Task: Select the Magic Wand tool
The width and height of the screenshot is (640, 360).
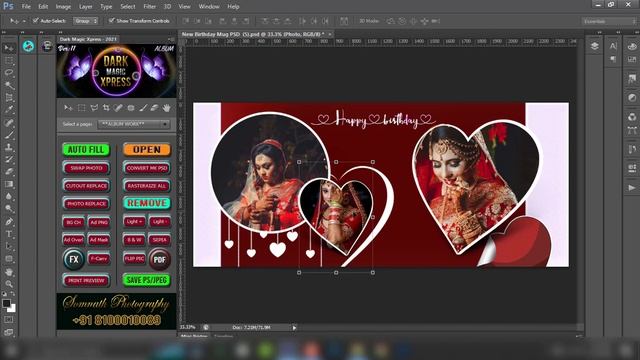Action: coord(9,85)
